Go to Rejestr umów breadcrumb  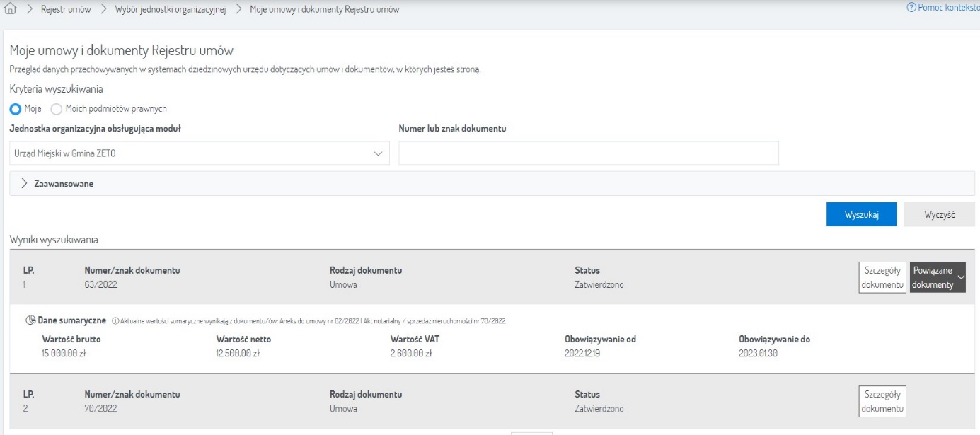pyautogui.click(x=66, y=10)
